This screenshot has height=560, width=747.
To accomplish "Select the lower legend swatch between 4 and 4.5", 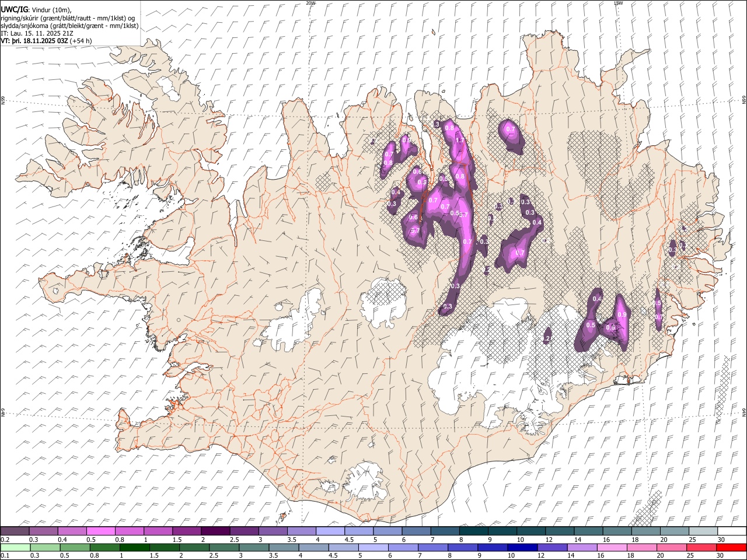I will coord(314,547).
